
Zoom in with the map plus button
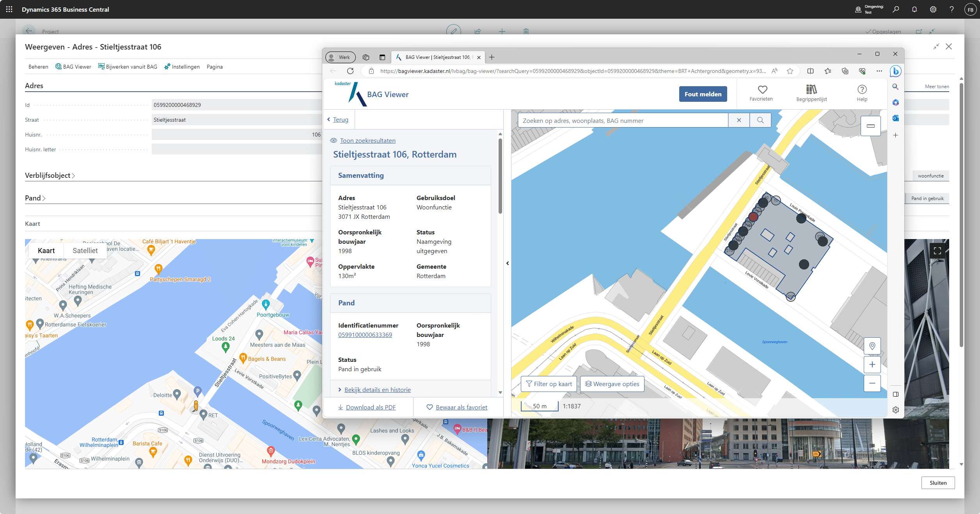(x=872, y=365)
